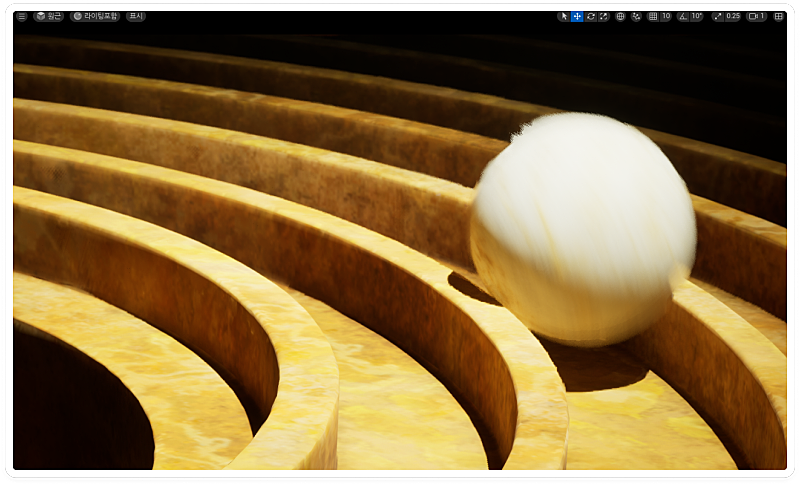Select the translate move tool

click(x=577, y=16)
